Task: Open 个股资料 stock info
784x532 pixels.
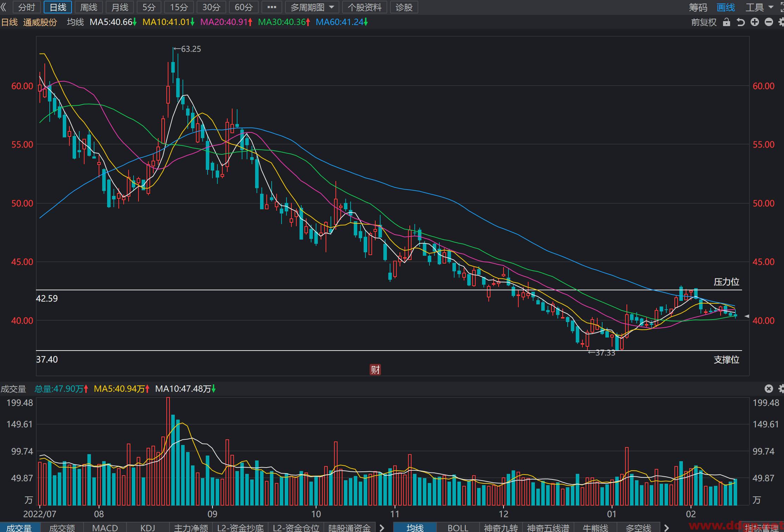Action: click(x=365, y=7)
